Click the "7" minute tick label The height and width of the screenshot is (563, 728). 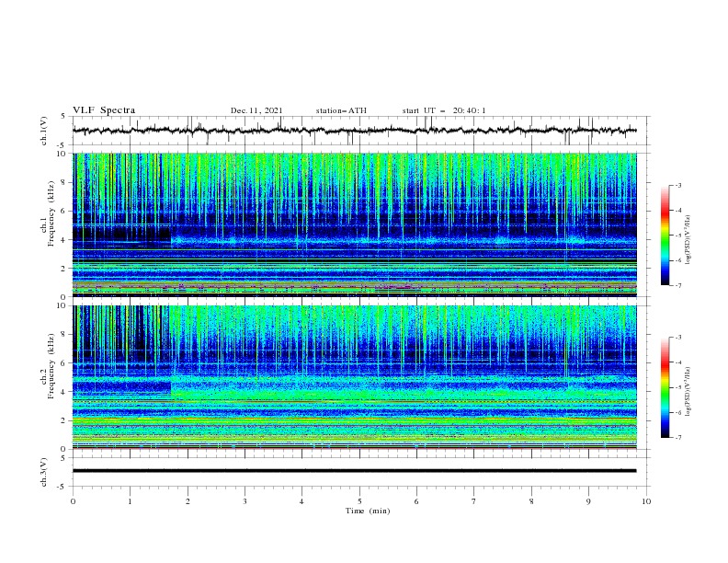pyautogui.click(x=474, y=501)
